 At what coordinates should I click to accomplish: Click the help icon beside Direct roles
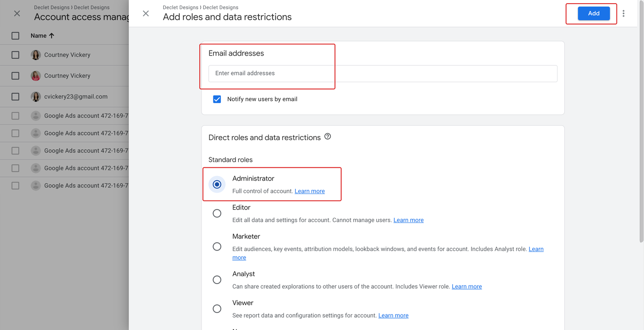click(328, 137)
